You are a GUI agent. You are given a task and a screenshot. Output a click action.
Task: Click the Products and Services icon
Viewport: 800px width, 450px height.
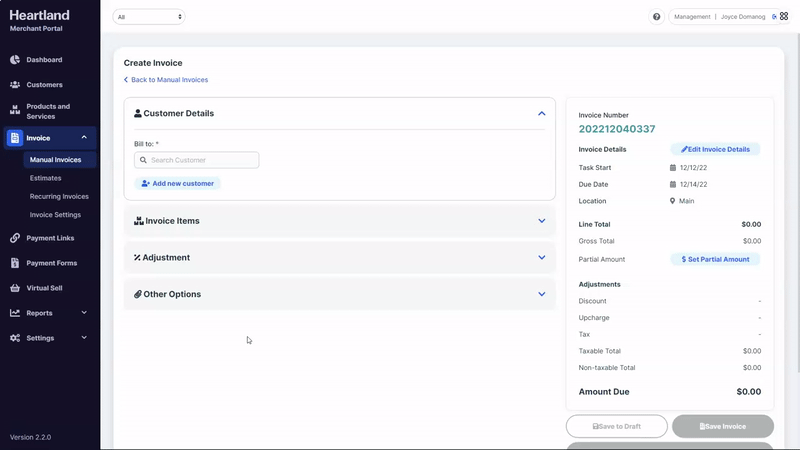click(x=15, y=111)
